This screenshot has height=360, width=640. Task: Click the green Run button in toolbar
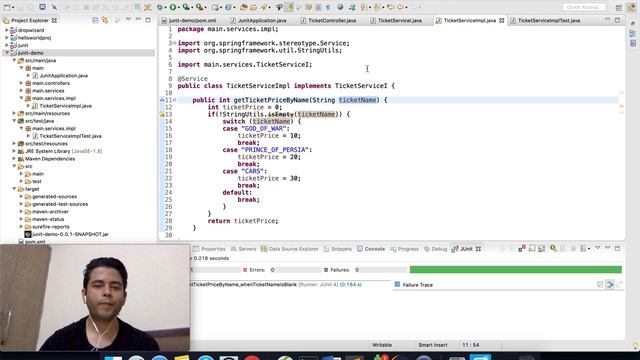pos(173,7)
